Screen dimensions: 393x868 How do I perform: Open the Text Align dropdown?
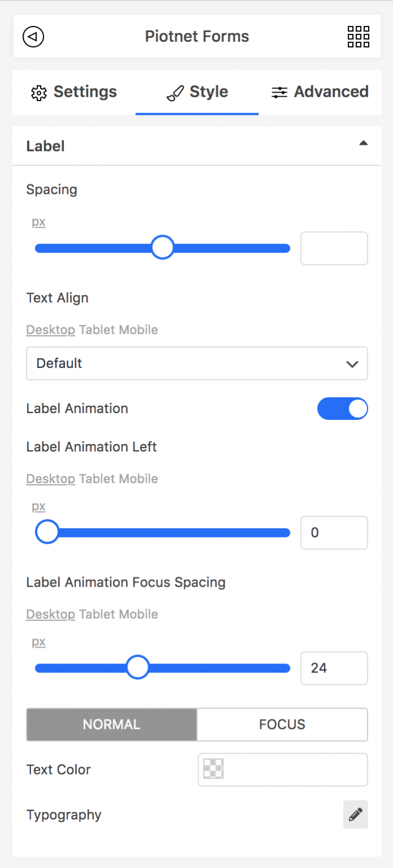click(x=197, y=363)
